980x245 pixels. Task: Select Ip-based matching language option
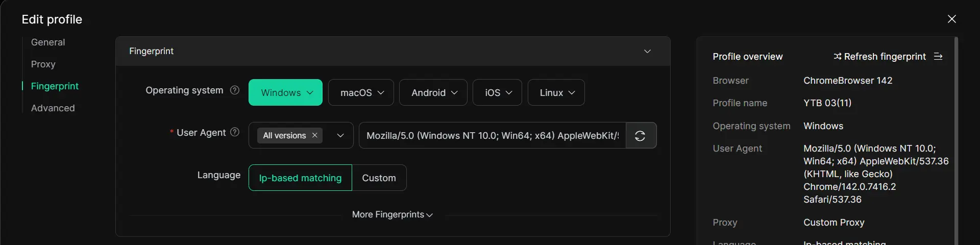[300, 178]
